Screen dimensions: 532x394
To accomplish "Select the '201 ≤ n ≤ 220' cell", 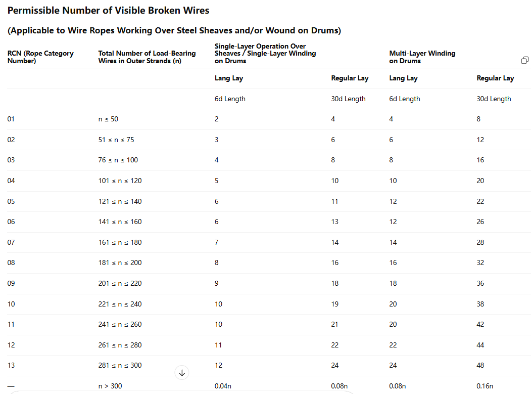I will [120, 283].
